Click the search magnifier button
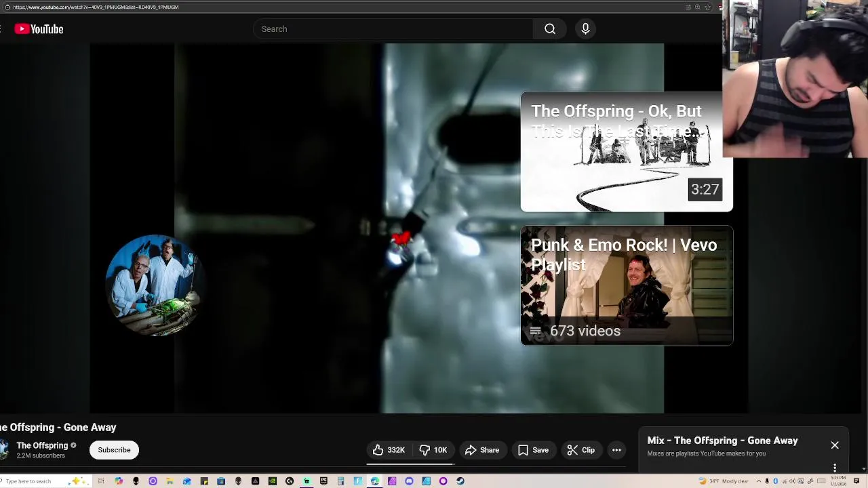 point(550,29)
